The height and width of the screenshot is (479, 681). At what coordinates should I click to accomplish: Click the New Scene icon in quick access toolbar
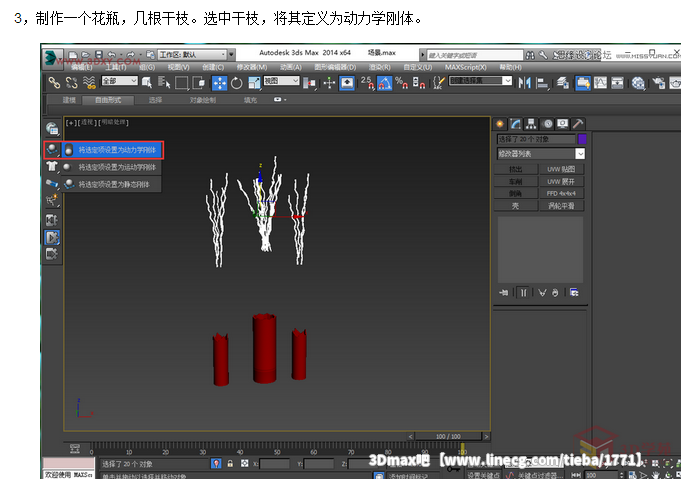tap(73, 55)
